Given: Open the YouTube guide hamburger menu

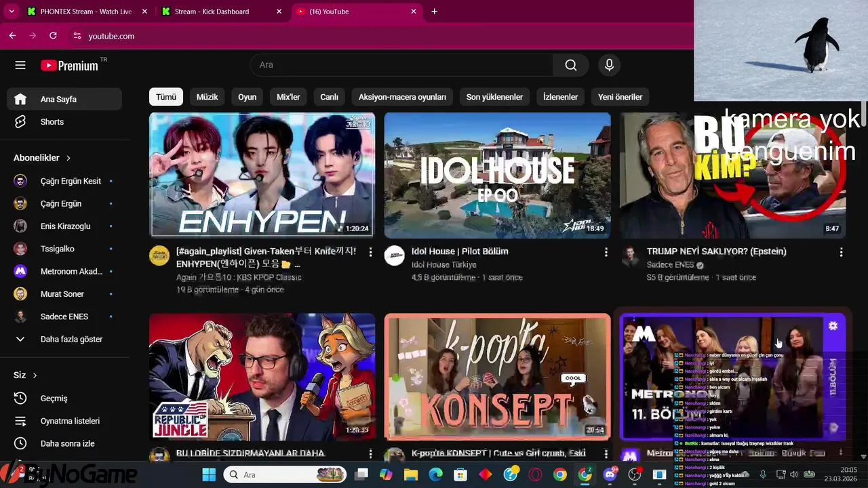Looking at the screenshot, I should 20,65.
